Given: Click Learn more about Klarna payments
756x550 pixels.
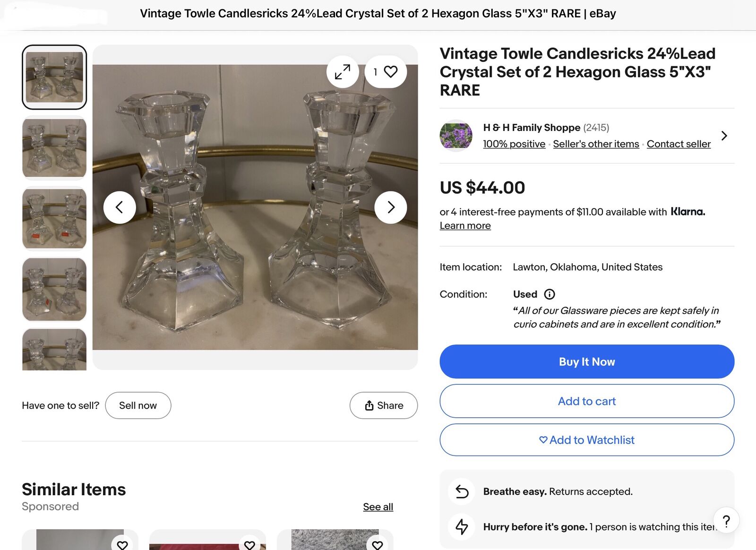Looking at the screenshot, I should pyautogui.click(x=465, y=225).
